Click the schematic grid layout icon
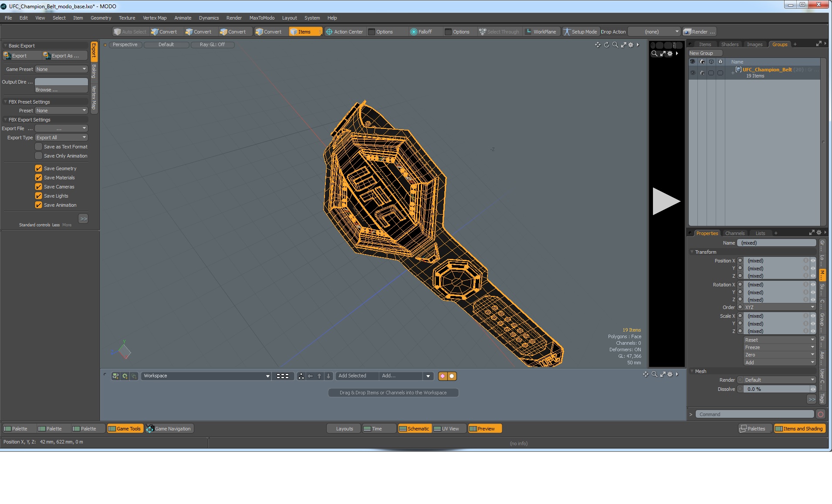The image size is (832, 504). (x=283, y=376)
